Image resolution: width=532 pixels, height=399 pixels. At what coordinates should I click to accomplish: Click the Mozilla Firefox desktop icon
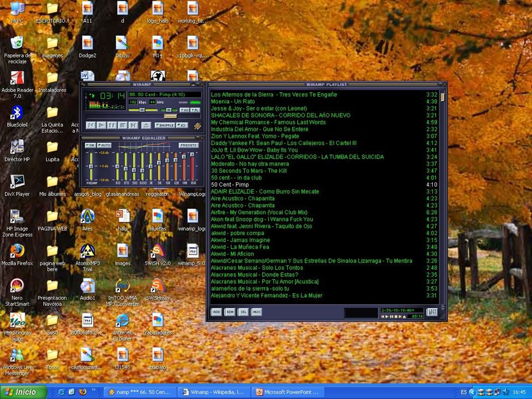pyautogui.click(x=17, y=254)
